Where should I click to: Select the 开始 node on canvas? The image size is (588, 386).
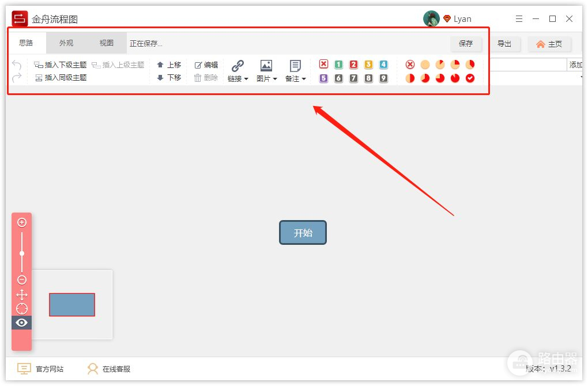tap(303, 233)
